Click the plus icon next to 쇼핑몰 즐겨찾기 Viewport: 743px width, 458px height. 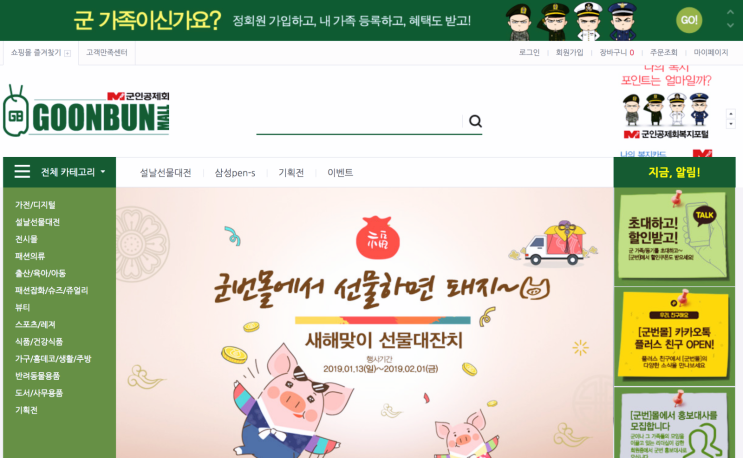pyautogui.click(x=67, y=53)
